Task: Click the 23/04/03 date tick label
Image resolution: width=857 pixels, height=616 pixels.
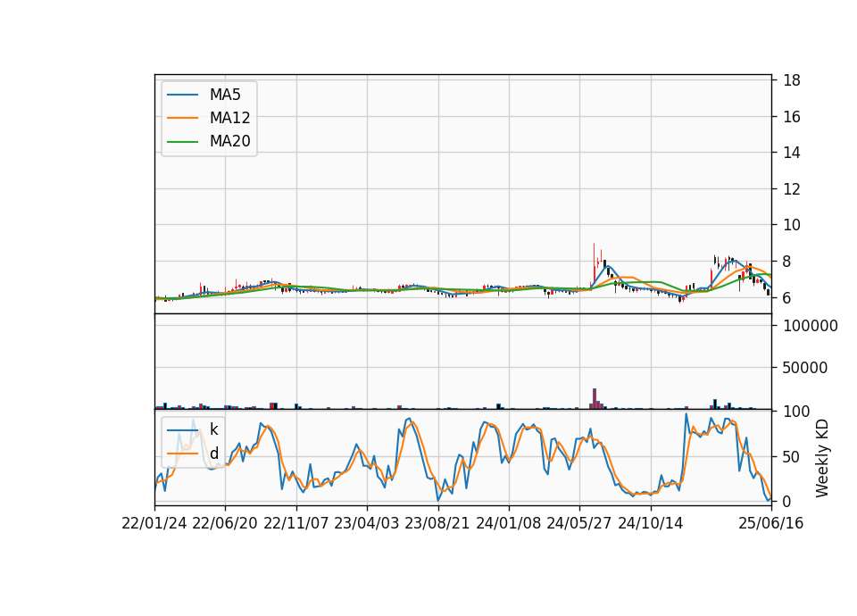Action: click(x=367, y=523)
